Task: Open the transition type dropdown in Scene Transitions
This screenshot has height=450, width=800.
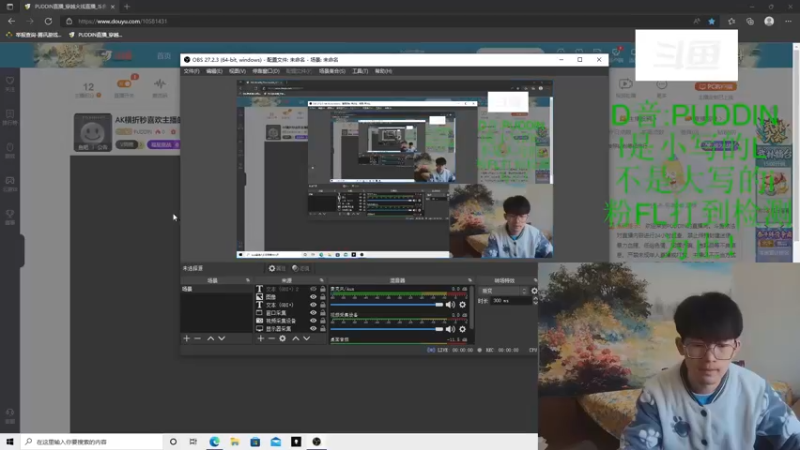Action: coord(504,291)
